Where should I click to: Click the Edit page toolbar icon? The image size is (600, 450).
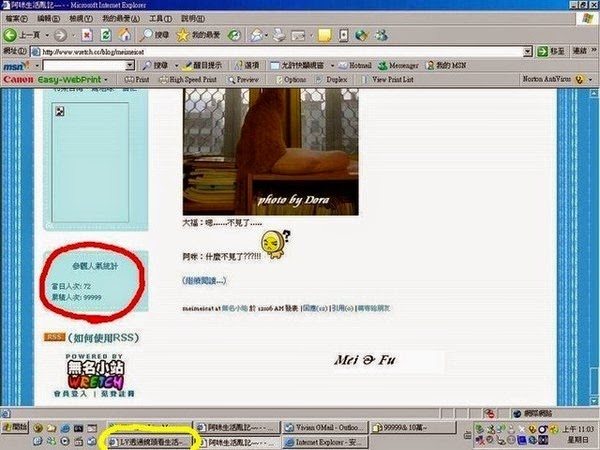point(298,36)
